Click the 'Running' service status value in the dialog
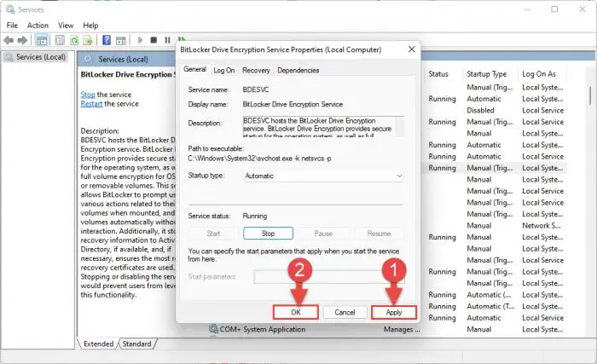Image resolution: width=597 pixels, height=364 pixels. (x=255, y=216)
